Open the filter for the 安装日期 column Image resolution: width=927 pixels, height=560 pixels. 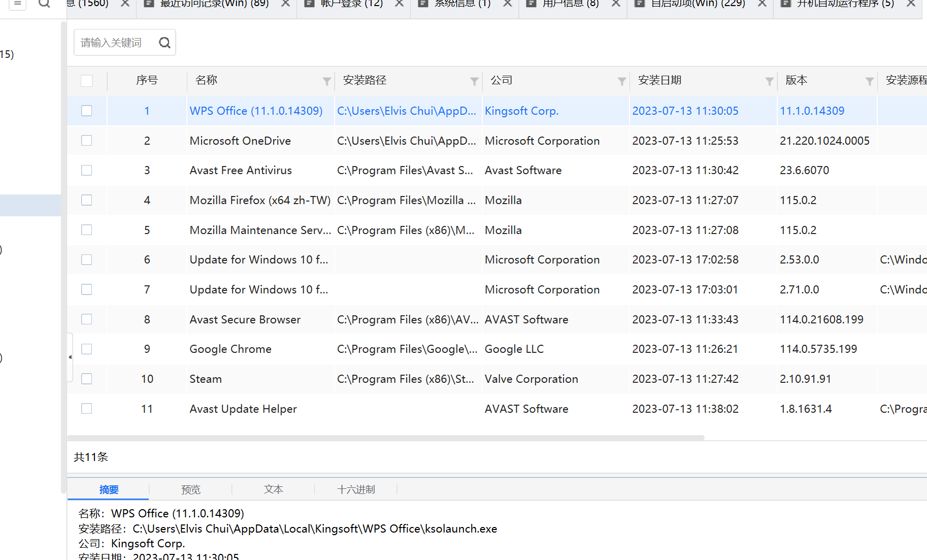click(770, 81)
